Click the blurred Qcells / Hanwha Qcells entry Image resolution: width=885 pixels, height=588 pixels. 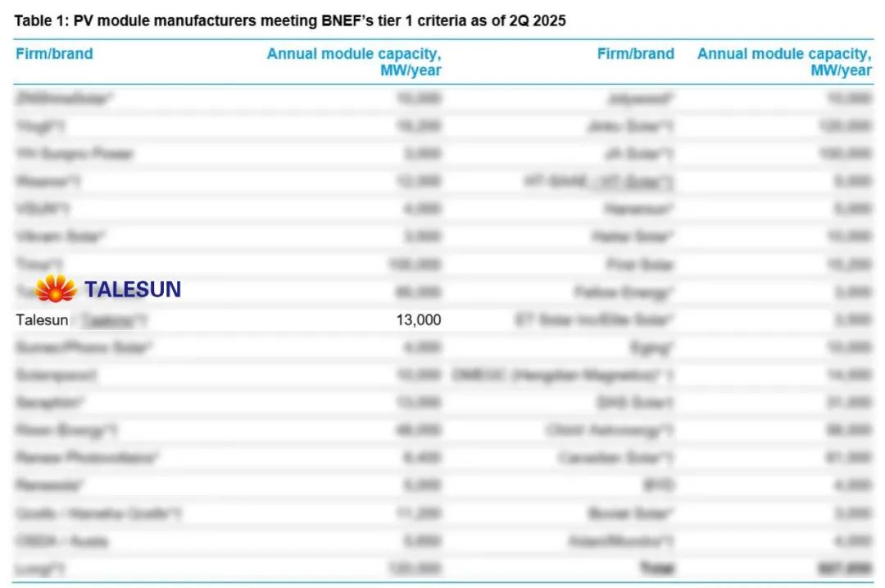98,513
